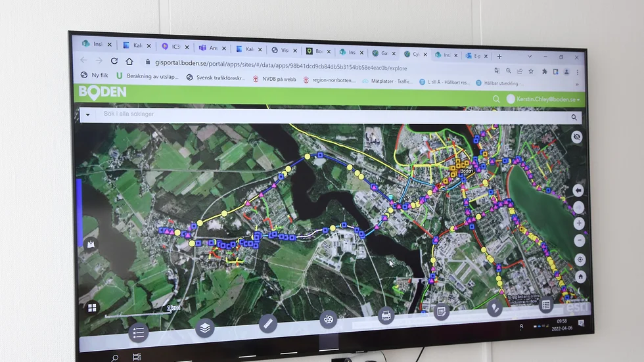Click the browser home icon
The image size is (644, 362).
click(129, 61)
